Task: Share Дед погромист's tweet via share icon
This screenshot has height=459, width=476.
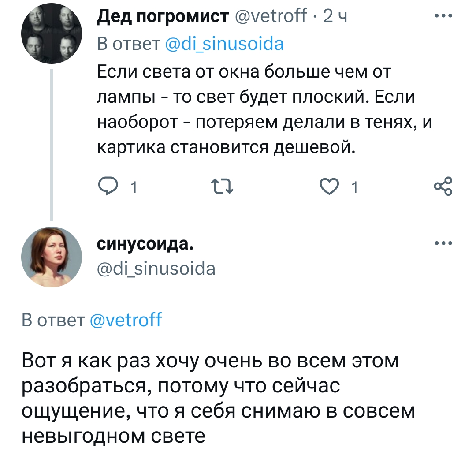Action: point(442,187)
